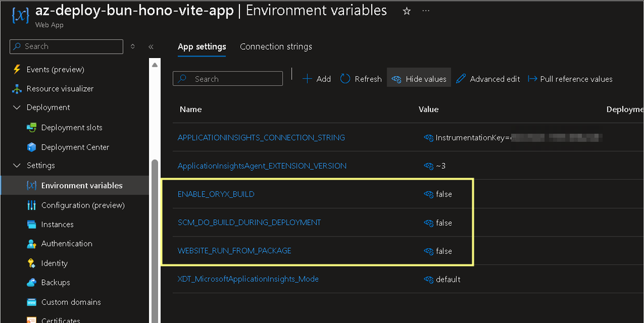644x323 pixels.
Task: Open the more options ellipsis in the header
Action: click(x=425, y=11)
